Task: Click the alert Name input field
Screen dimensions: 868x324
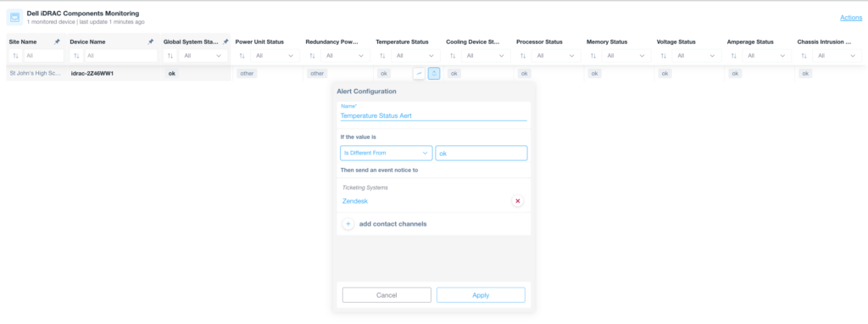Action: (x=433, y=115)
